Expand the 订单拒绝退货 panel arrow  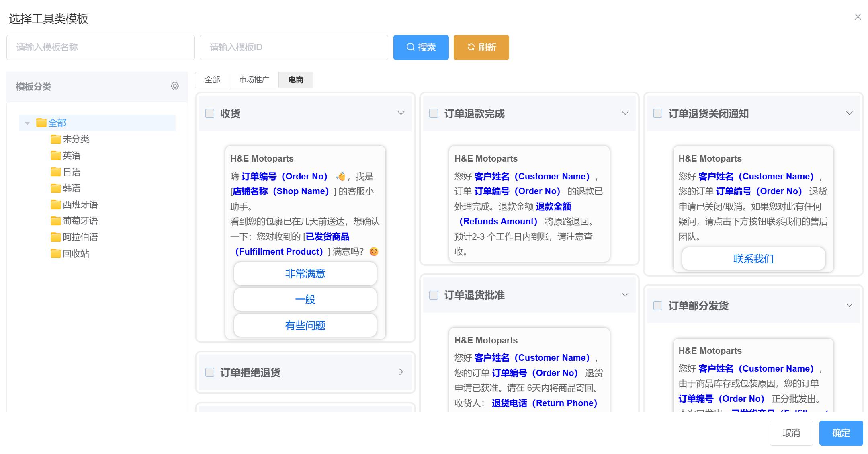pyautogui.click(x=401, y=373)
